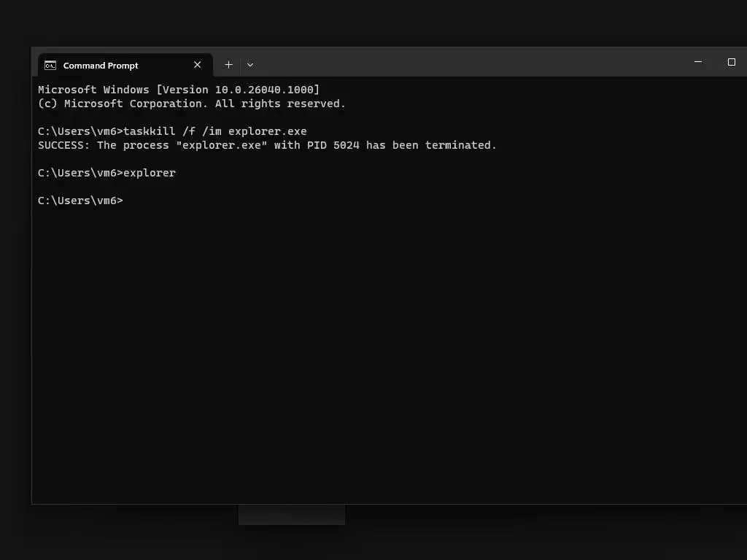Click the last empty C:\Users\vm6> prompt

click(x=80, y=201)
